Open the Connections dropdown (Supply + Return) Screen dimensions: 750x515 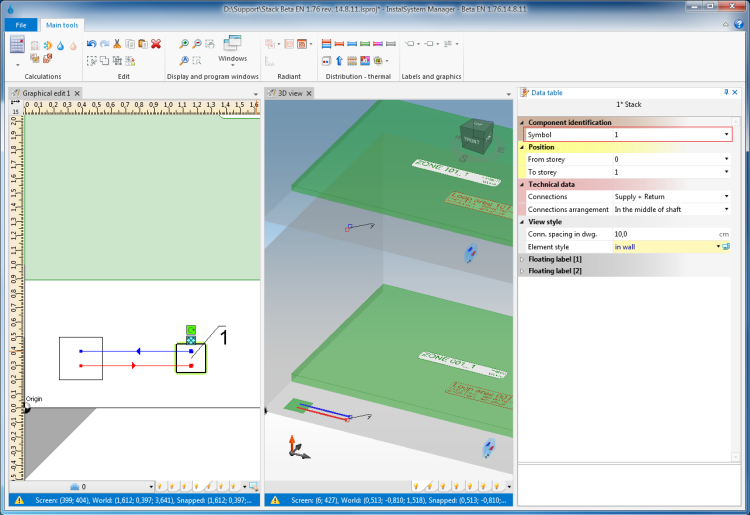point(727,197)
